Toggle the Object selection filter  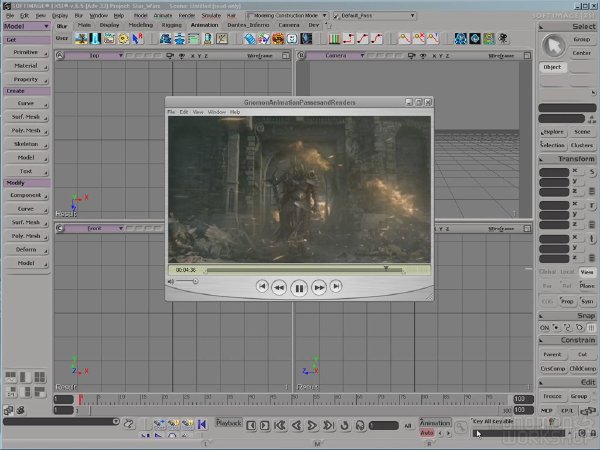pyautogui.click(x=553, y=67)
